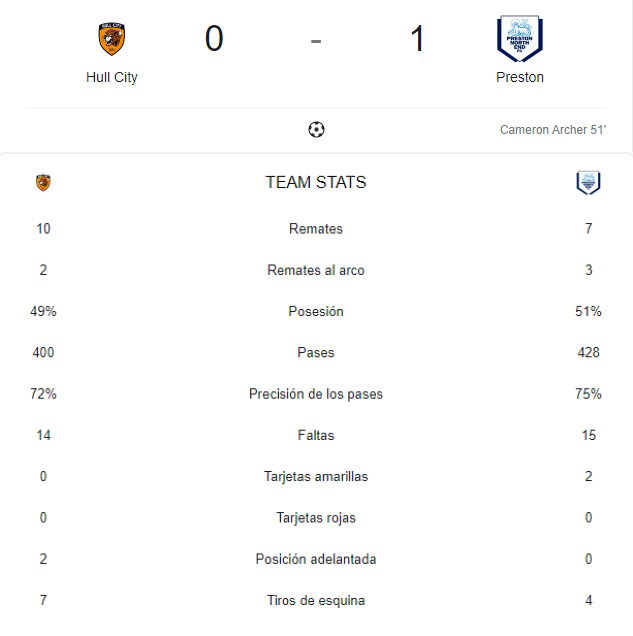Image resolution: width=633 pixels, height=636 pixels.
Task: Select Precisión de los pases label
Action: coord(316,394)
